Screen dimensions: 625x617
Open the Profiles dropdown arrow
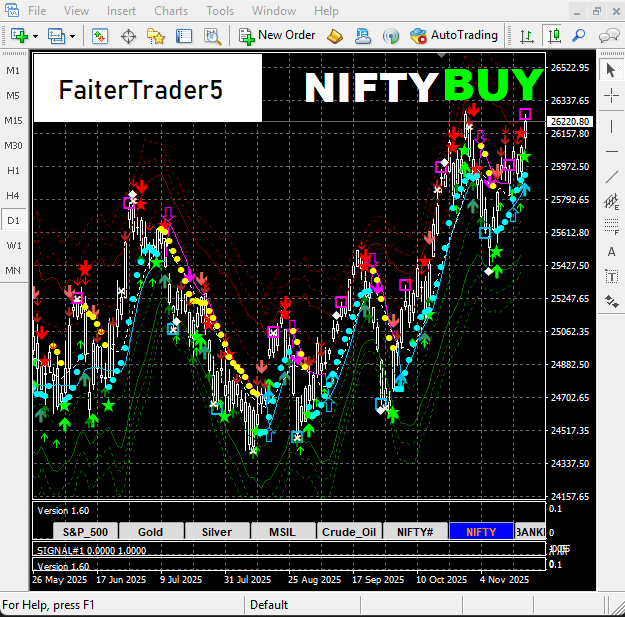73,37
